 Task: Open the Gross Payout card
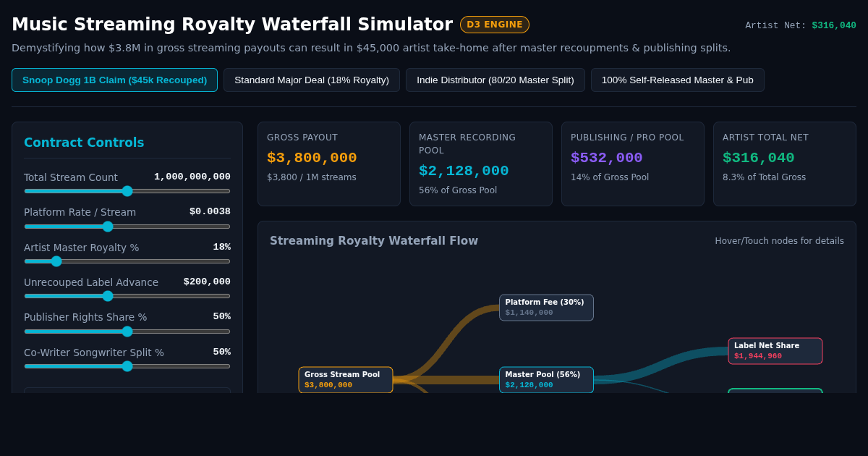click(x=329, y=164)
